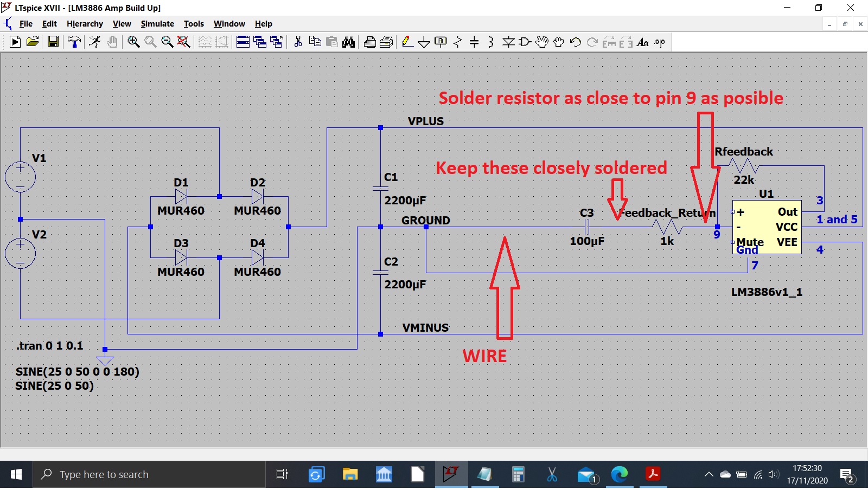Select the Zoom Out magnifier
868x490 pixels.
pyautogui.click(x=167, y=42)
